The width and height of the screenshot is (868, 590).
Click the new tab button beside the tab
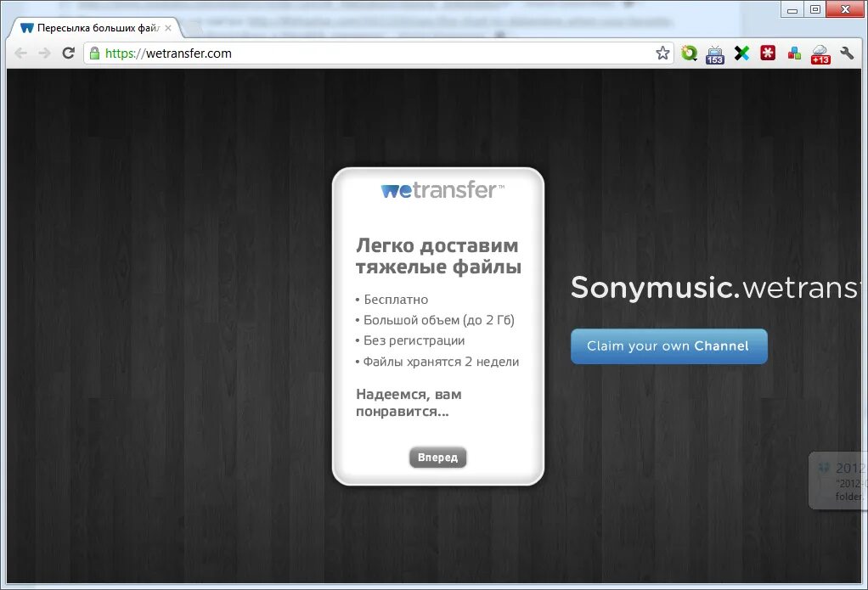point(192,28)
